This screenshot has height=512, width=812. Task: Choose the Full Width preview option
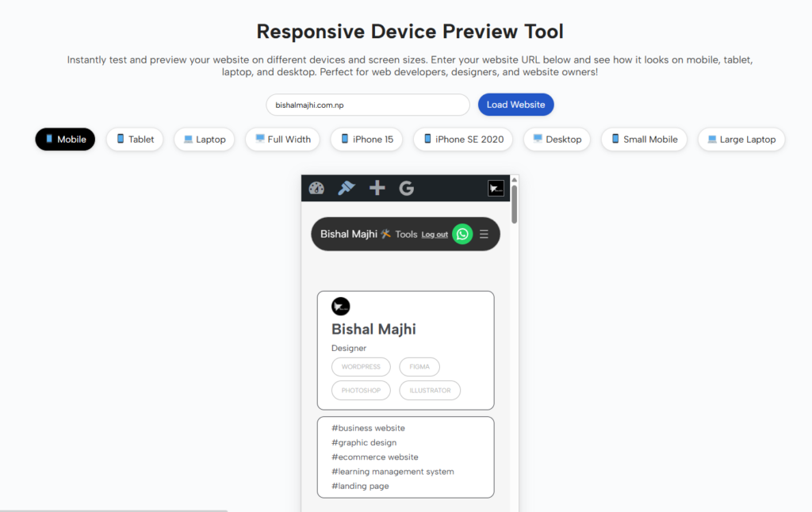coord(282,139)
